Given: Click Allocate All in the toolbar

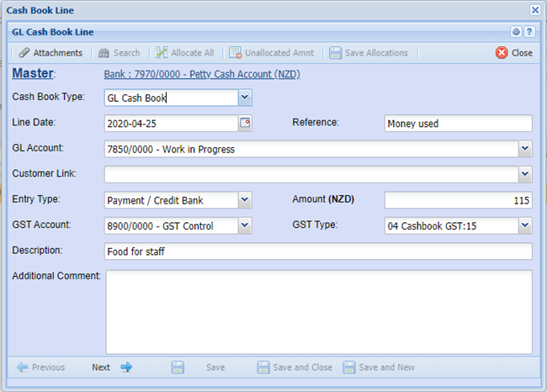Looking at the screenshot, I should coord(184,52).
